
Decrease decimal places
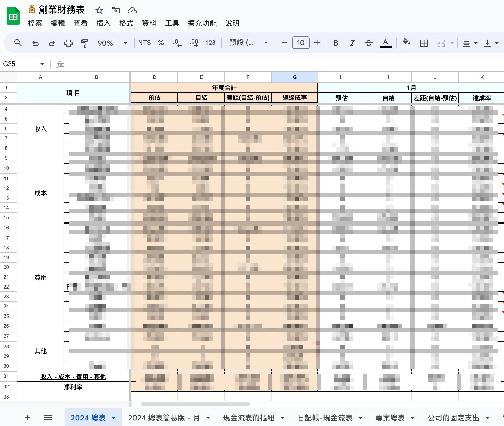[x=177, y=43]
